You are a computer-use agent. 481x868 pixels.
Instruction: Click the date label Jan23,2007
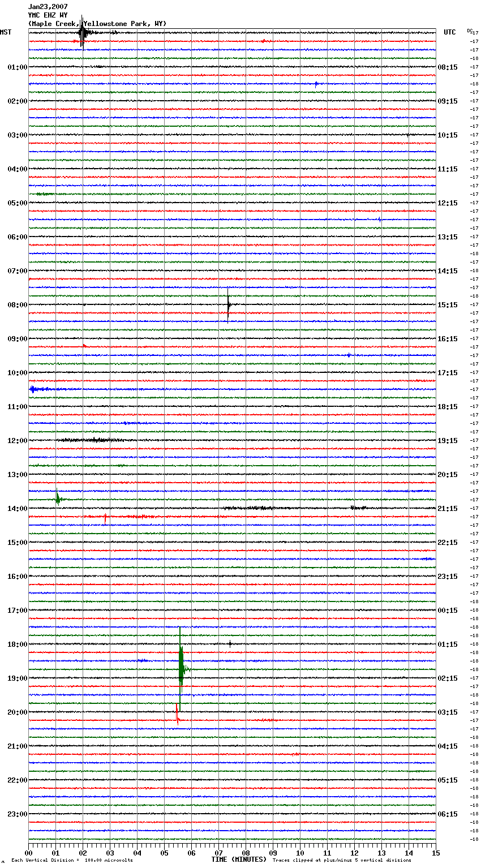coord(48,7)
